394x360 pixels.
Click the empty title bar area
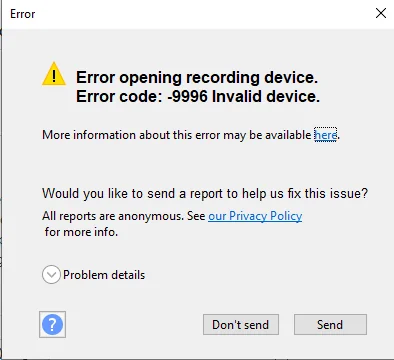(200, 14)
